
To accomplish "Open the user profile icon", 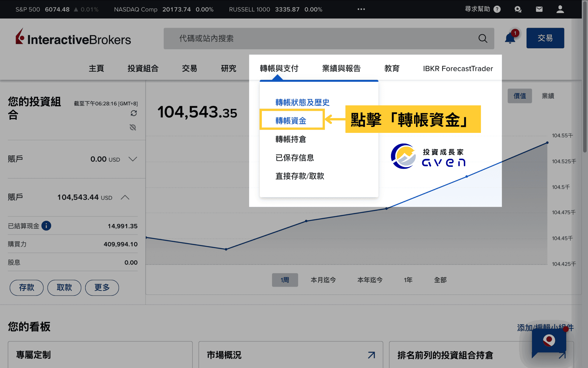I will (x=560, y=9).
